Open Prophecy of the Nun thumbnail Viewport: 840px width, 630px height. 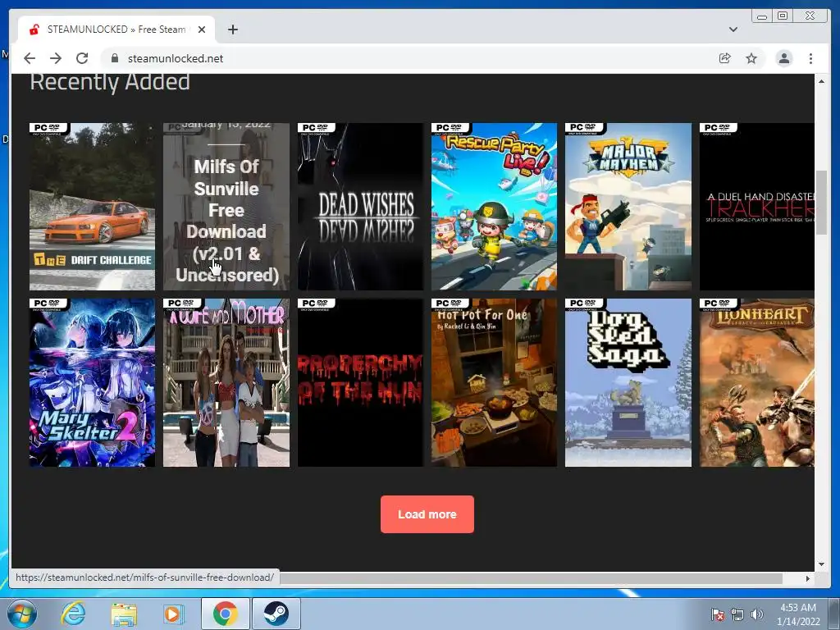[x=360, y=382]
